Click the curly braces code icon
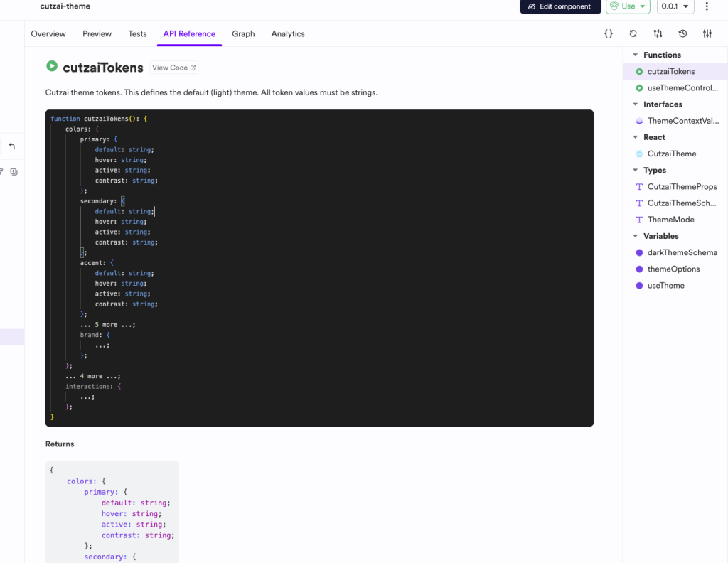The image size is (728, 563). 609,33
